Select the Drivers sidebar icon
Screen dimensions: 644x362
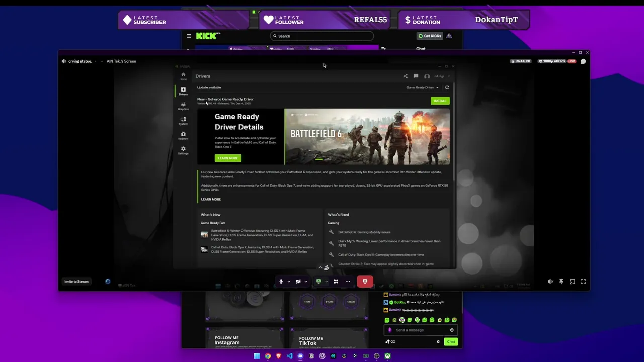[183, 90]
